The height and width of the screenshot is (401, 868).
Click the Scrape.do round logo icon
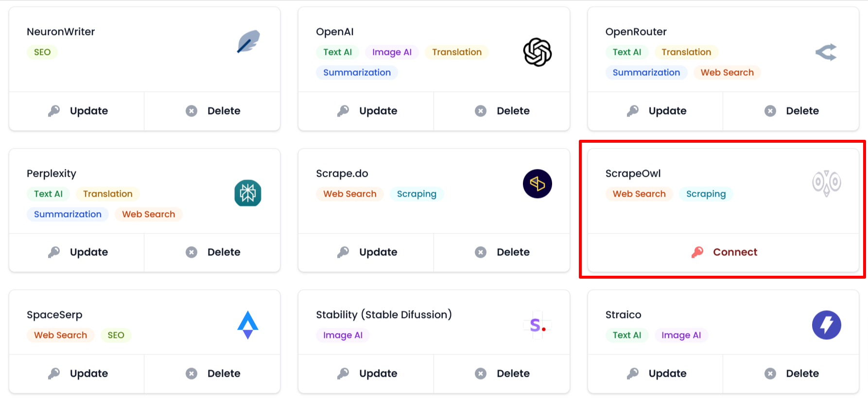point(537,184)
